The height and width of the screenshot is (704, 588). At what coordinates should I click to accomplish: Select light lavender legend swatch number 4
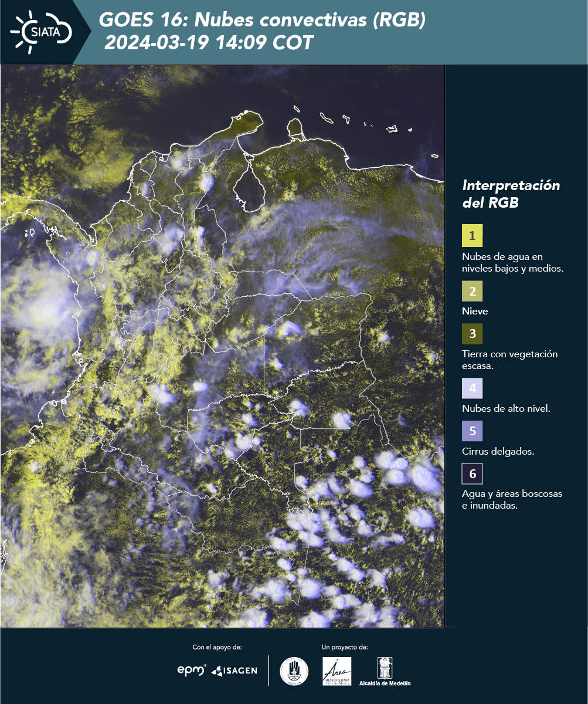click(x=472, y=388)
